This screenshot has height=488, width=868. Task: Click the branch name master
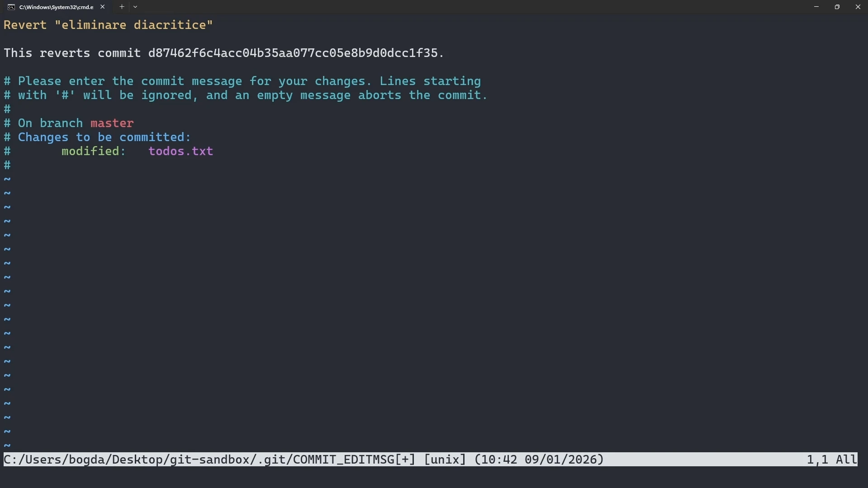(x=112, y=123)
